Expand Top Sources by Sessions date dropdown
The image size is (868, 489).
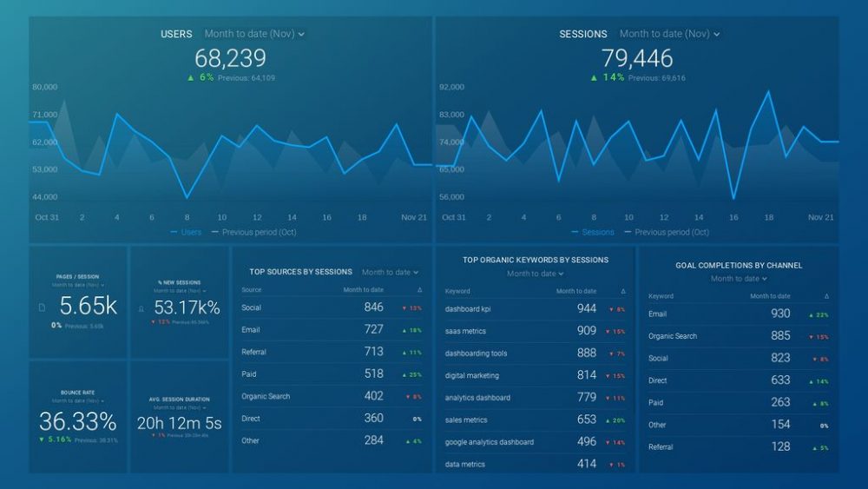390,272
